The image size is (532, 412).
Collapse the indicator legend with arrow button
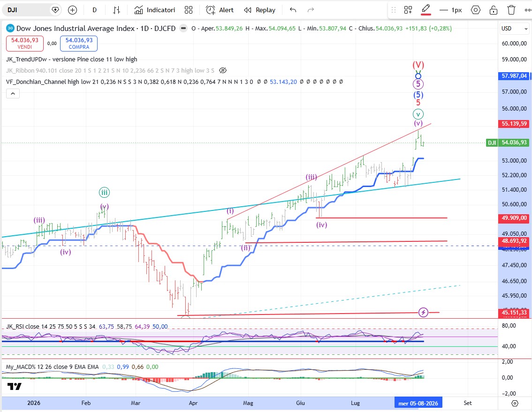coord(13,94)
